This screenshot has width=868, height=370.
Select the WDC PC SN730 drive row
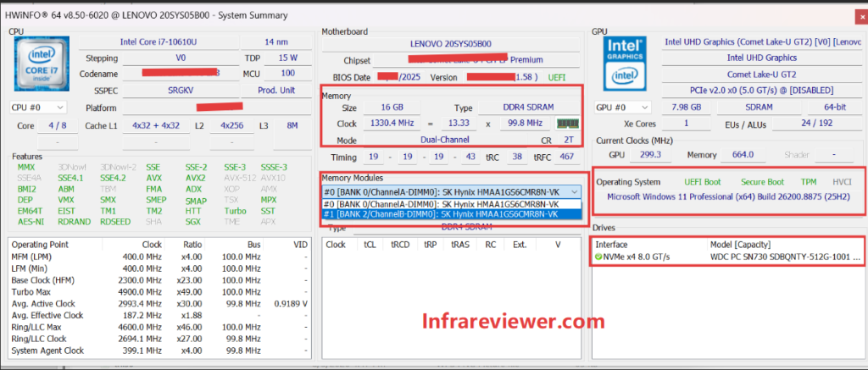pyautogui.click(x=727, y=257)
